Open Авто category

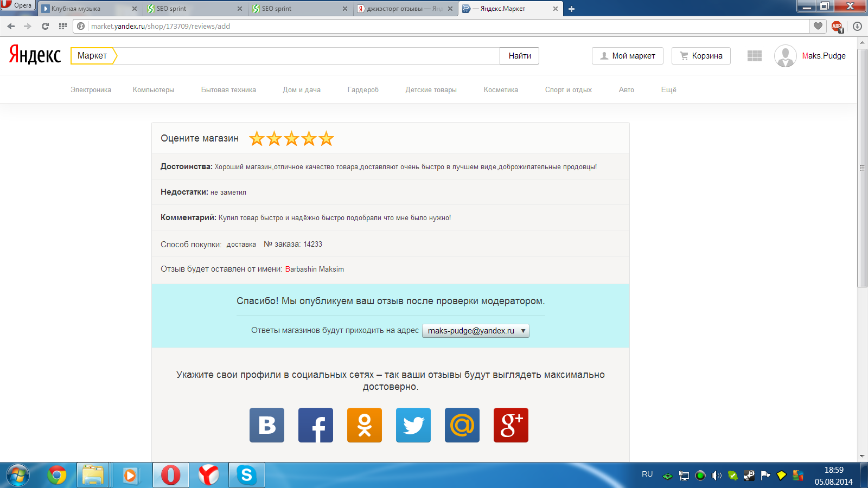[x=627, y=90]
